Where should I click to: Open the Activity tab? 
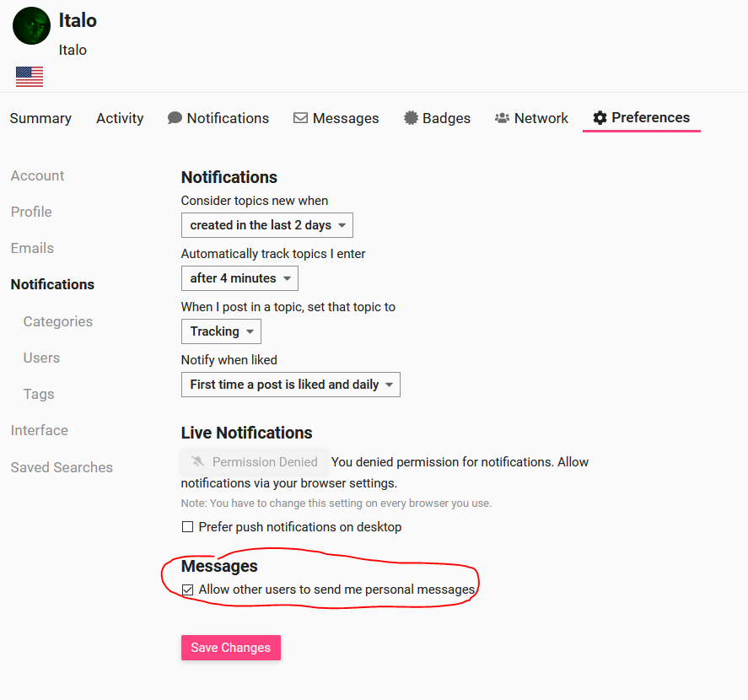120,118
